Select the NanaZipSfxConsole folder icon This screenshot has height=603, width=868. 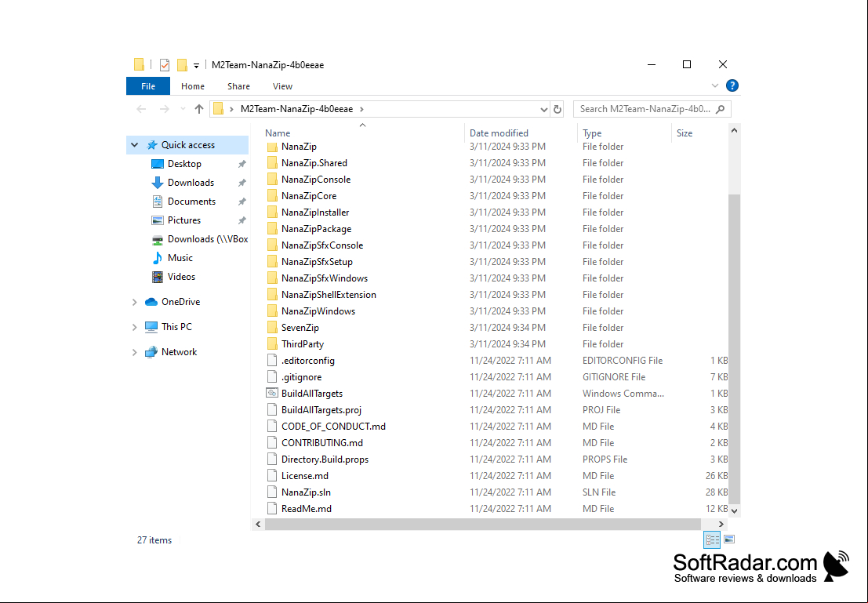pos(272,245)
